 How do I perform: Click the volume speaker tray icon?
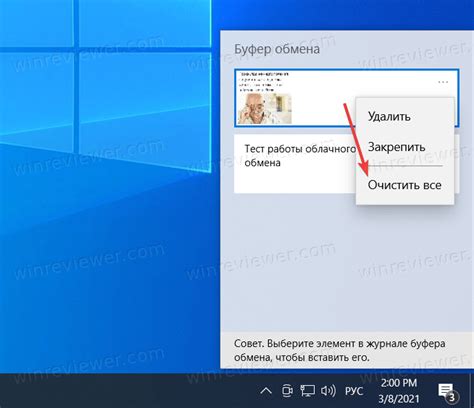point(328,390)
